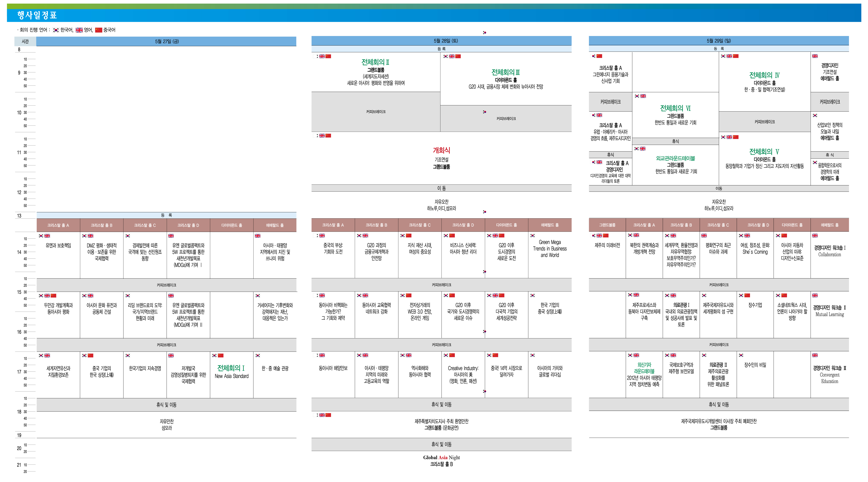The width and height of the screenshot is (868, 482).
Task: Open the 전체회의 III session title
Action: click(506, 72)
